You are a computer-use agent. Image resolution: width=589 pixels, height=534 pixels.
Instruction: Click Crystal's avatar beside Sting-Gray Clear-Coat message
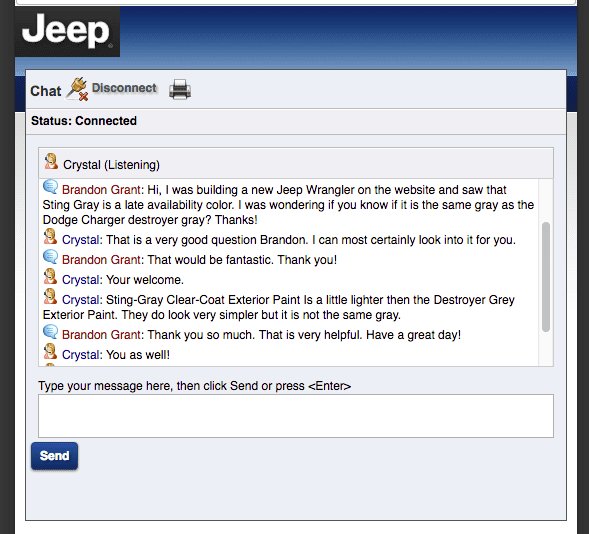coord(50,297)
